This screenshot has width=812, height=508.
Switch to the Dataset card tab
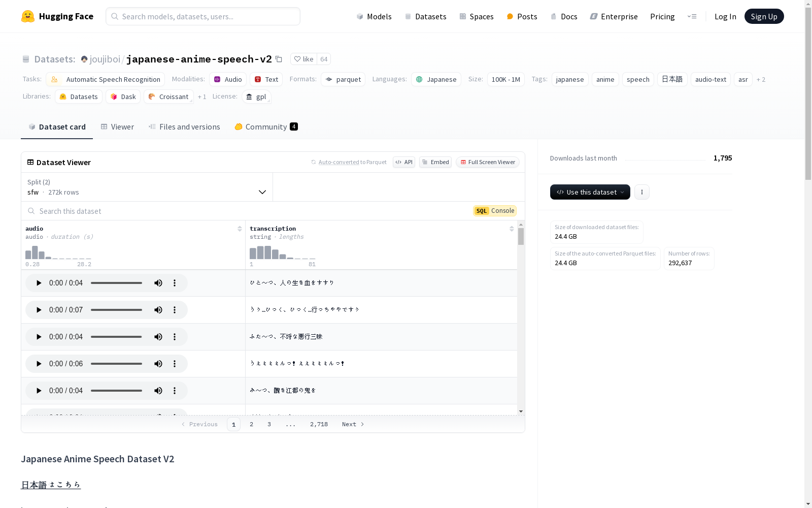tap(57, 127)
